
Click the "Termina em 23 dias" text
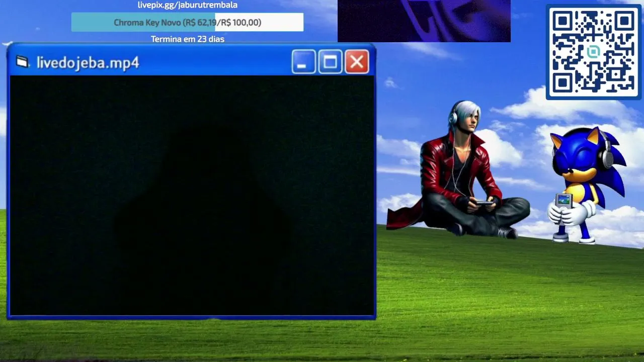(188, 39)
